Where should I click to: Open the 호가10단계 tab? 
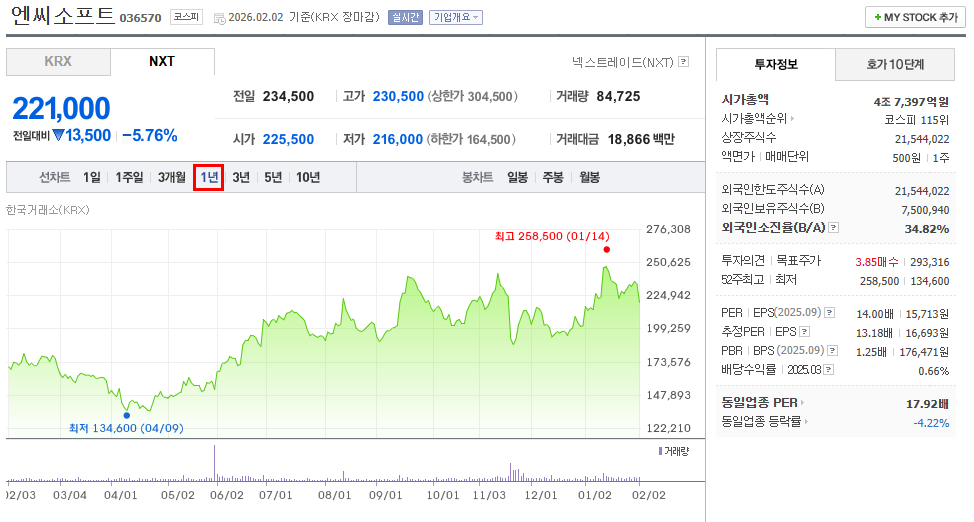point(895,64)
